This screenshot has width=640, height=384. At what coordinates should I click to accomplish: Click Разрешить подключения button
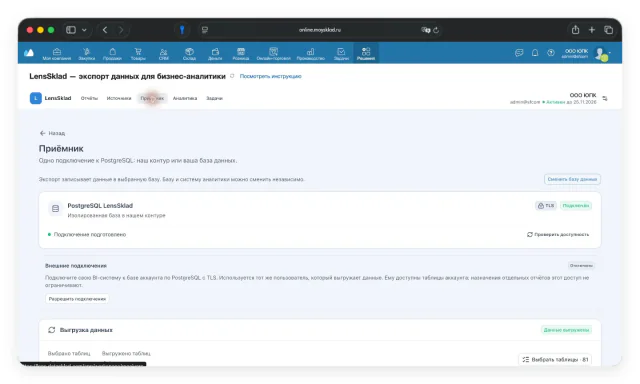(x=77, y=299)
